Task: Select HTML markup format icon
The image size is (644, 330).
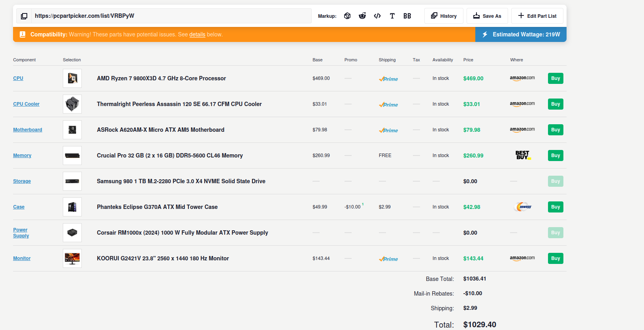Action: 377,16
